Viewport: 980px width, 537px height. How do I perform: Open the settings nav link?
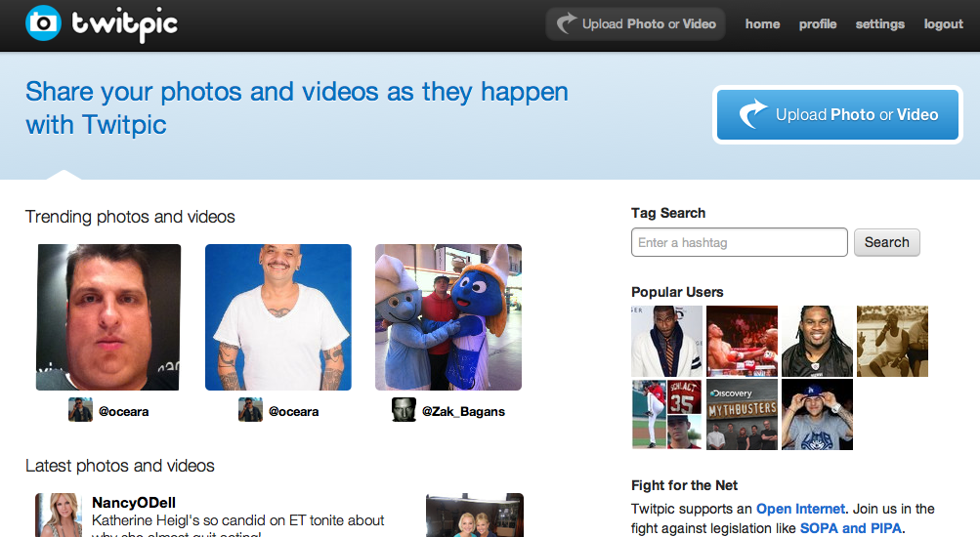880,23
